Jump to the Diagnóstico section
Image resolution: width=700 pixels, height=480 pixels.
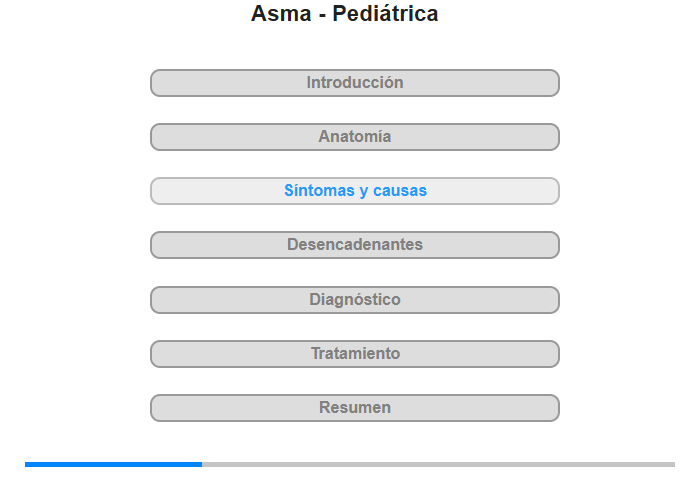pos(354,300)
